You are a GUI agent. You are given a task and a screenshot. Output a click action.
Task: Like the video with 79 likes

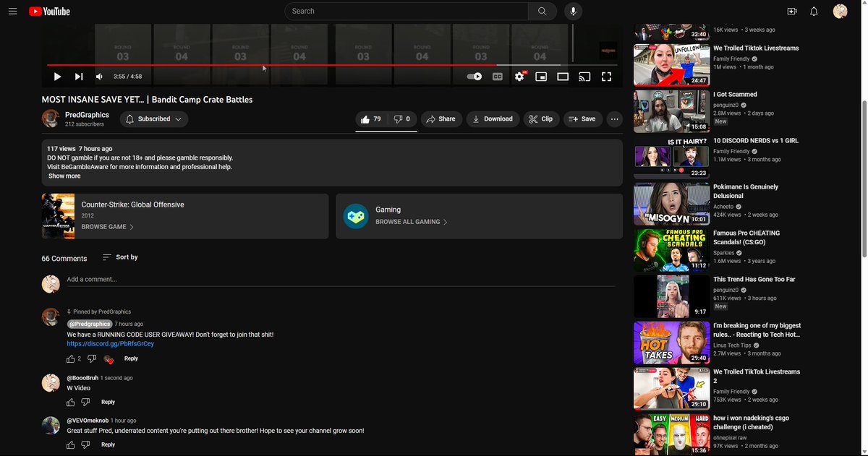tap(371, 119)
